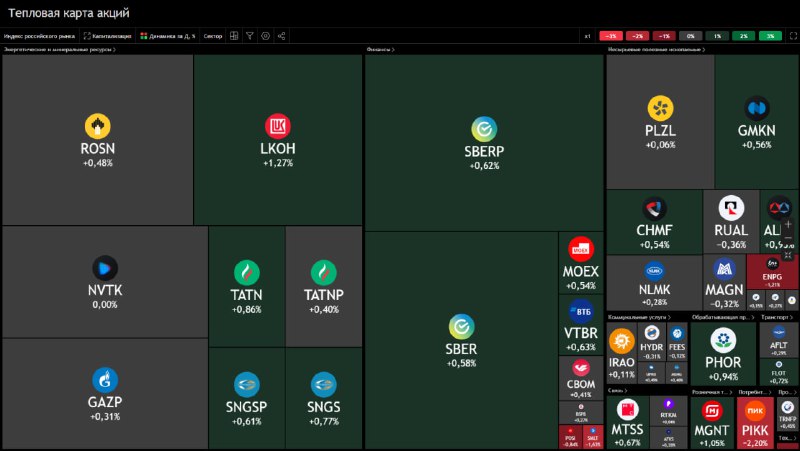Open the LKOH Lukoil tile
This screenshot has width=800, height=451.
pos(278,140)
